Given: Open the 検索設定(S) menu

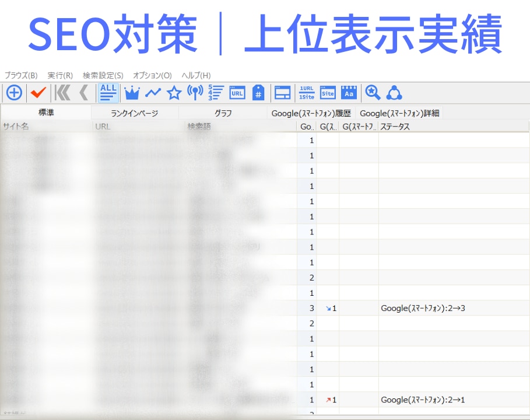Looking at the screenshot, I should pos(103,75).
